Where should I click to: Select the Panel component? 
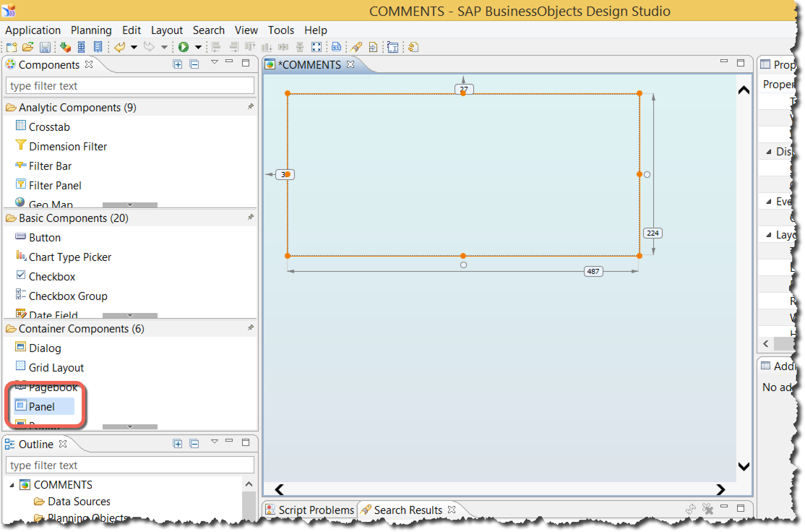pyautogui.click(x=42, y=407)
